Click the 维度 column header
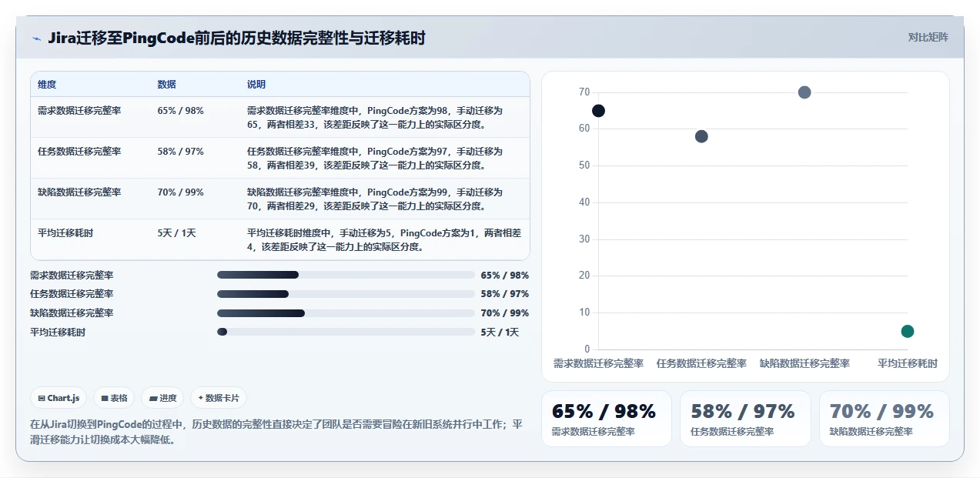The width and height of the screenshot is (980, 478). pyautogui.click(x=47, y=85)
